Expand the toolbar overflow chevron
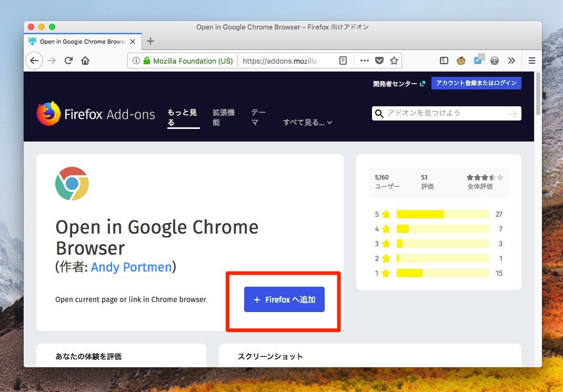563x392 pixels. click(511, 61)
